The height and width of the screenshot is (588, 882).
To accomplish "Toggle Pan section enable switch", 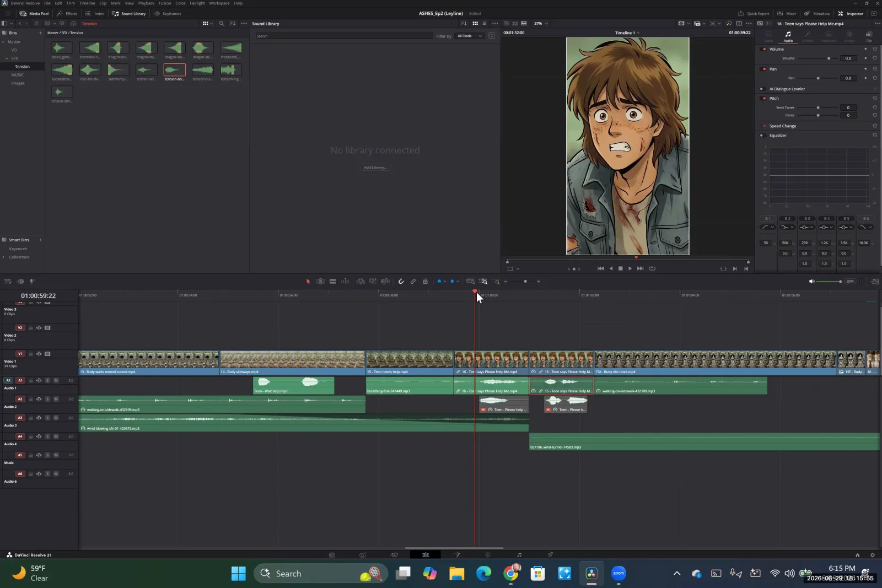I will pos(763,69).
